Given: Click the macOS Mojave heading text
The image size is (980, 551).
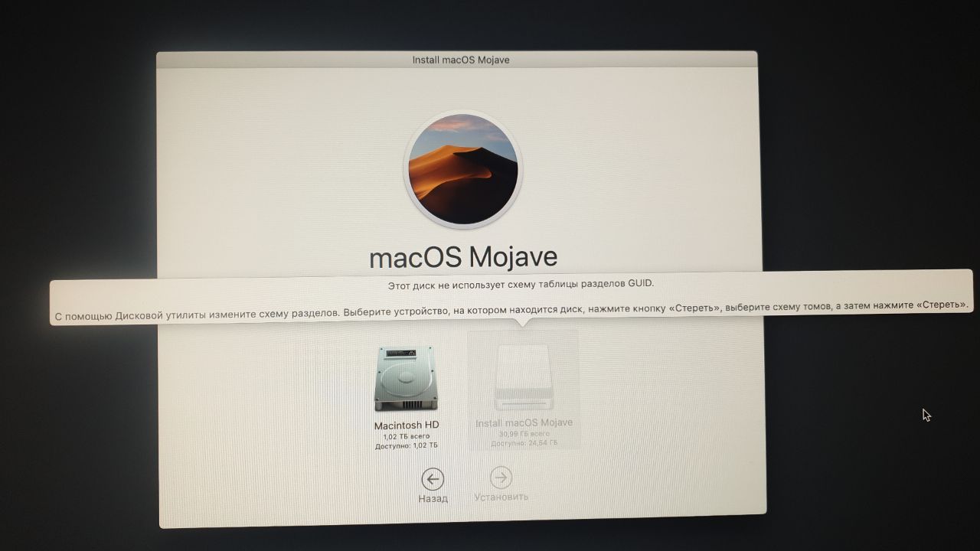Looking at the screenshot, I should [463, 257].
